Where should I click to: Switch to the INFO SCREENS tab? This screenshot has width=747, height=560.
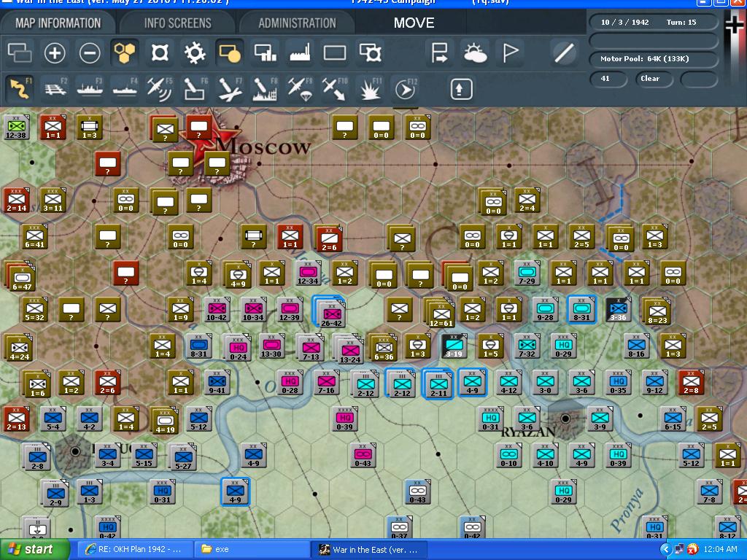[x=177, y=23]
